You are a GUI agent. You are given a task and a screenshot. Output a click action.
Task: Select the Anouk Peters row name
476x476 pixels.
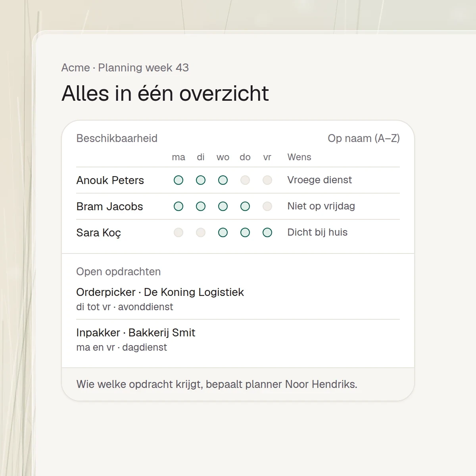[110, 180]
